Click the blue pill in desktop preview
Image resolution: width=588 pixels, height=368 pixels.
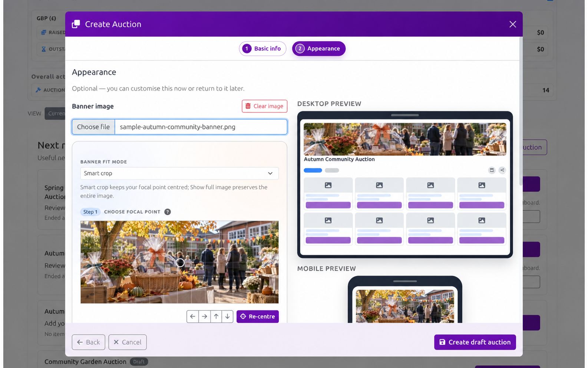(x=313, y=170)
